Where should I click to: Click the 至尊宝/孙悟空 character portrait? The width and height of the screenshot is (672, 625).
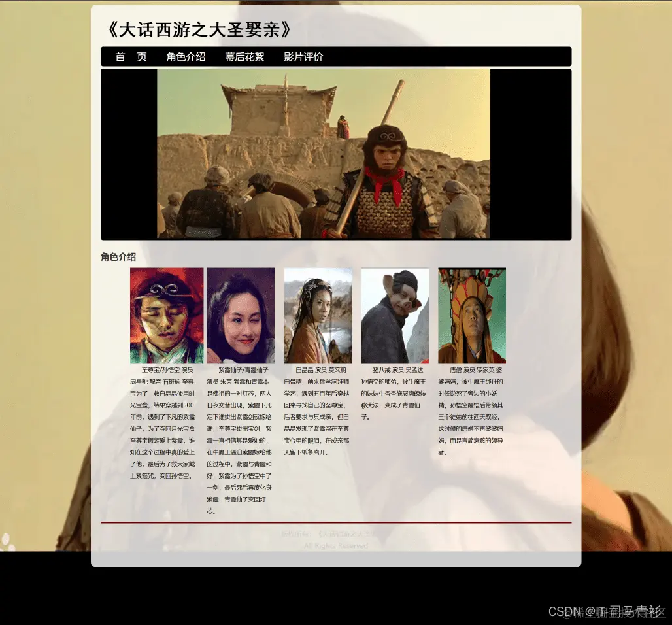[x=167, y=316]
